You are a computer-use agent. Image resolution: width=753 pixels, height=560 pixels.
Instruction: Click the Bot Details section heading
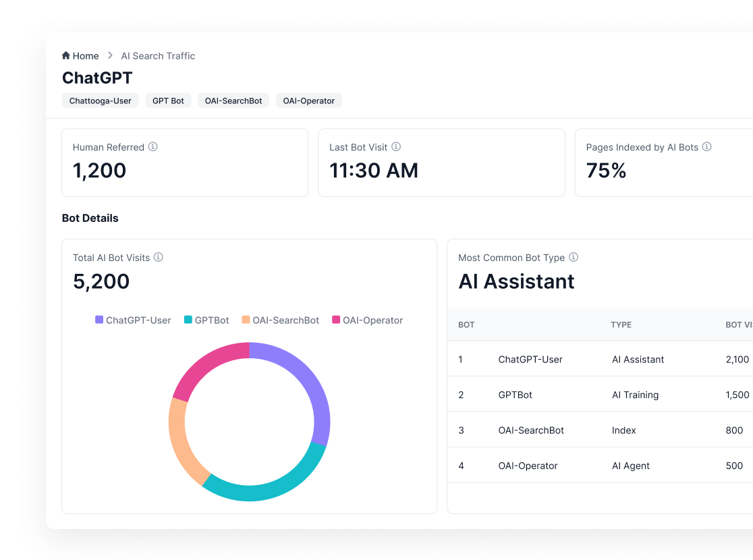[x=90, y=218]
